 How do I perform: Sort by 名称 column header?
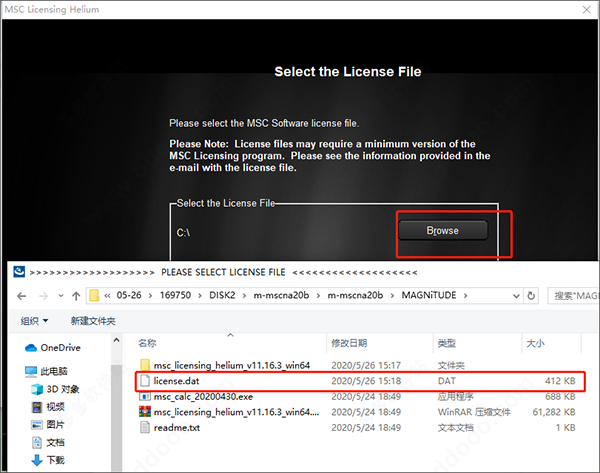pyautogui.click(x=147, y=343)
